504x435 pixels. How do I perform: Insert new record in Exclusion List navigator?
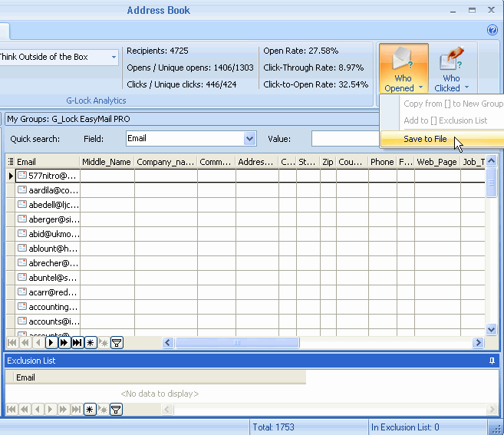tap(90, 409)
